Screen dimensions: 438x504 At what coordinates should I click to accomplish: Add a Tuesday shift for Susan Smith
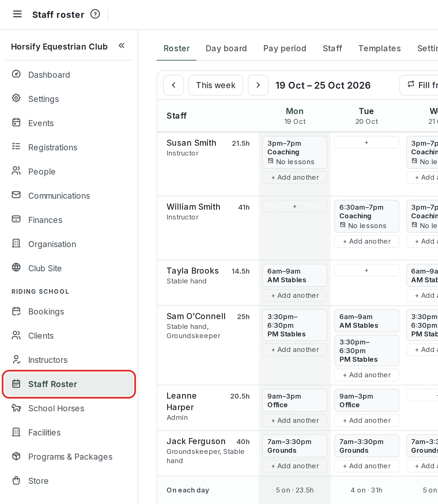pos(367,143)
